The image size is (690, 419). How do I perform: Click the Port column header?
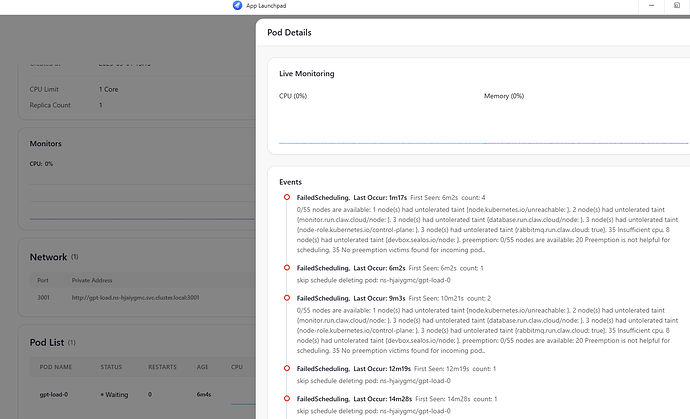click(43, 280)
